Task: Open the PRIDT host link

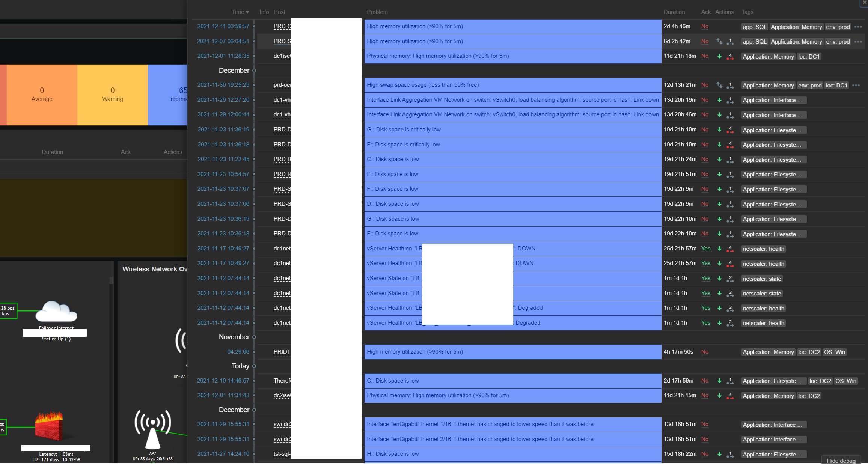Action: point(282,352)
